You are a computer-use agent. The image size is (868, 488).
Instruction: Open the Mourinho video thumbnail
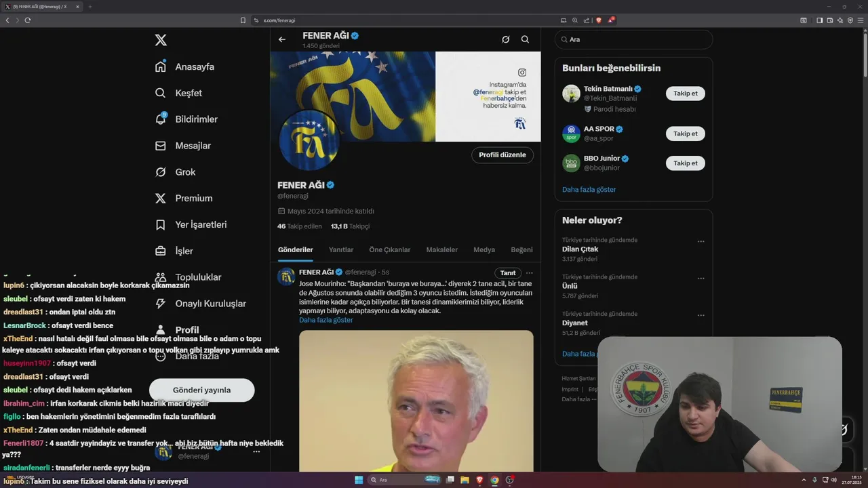(x=416, y=401)
